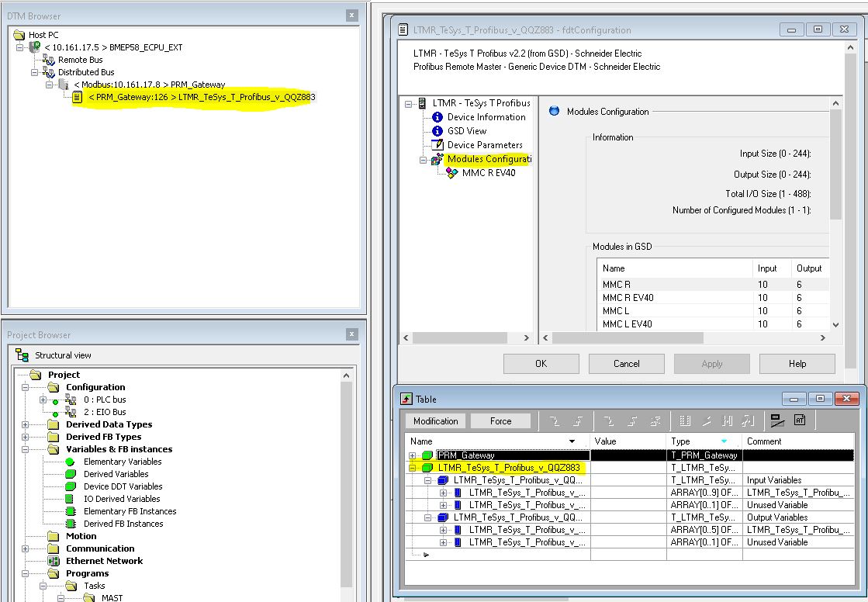The width and height of the screenshot is (868, 602).
Task: Click the green PRM_Gateway variable icon in Table
Action: point(427,455)
